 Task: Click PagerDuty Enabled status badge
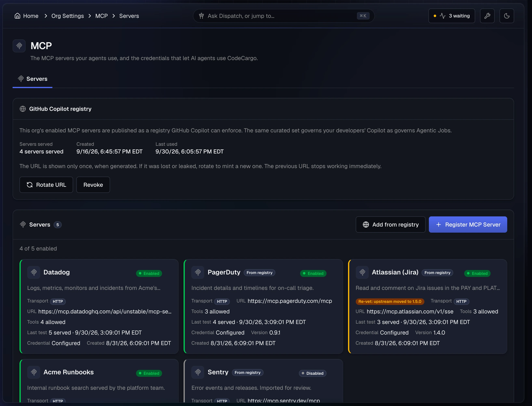point(313,273)
